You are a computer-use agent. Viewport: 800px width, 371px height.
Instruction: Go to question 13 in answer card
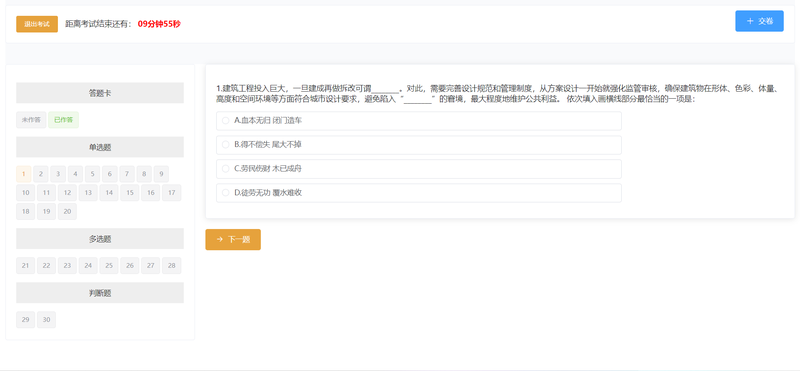[x=88, y=193]
